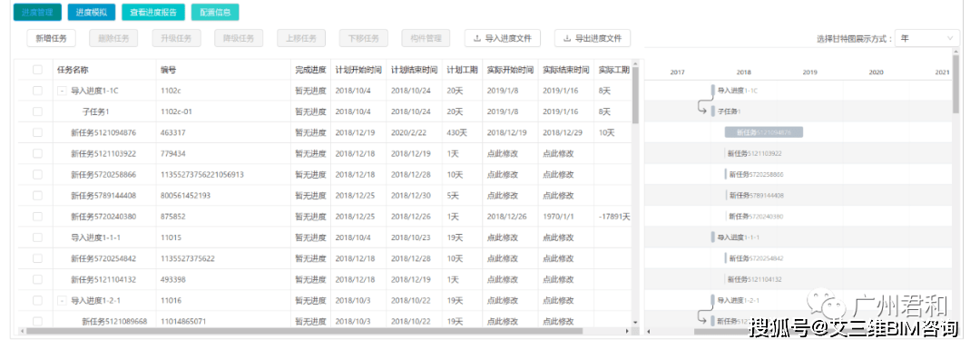Collapse the 导入进度1-2-1 task group
This screenshot has width=980, height=349.
pos(62,300)
